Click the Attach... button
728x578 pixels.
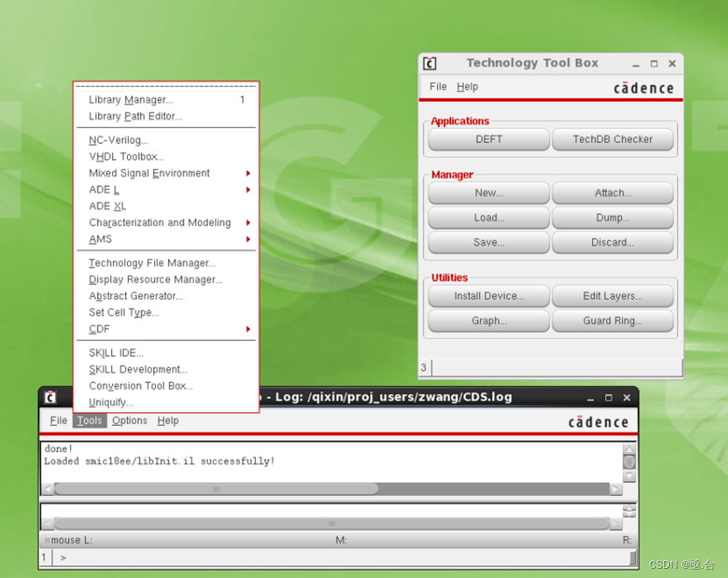(x=613, y=194)
